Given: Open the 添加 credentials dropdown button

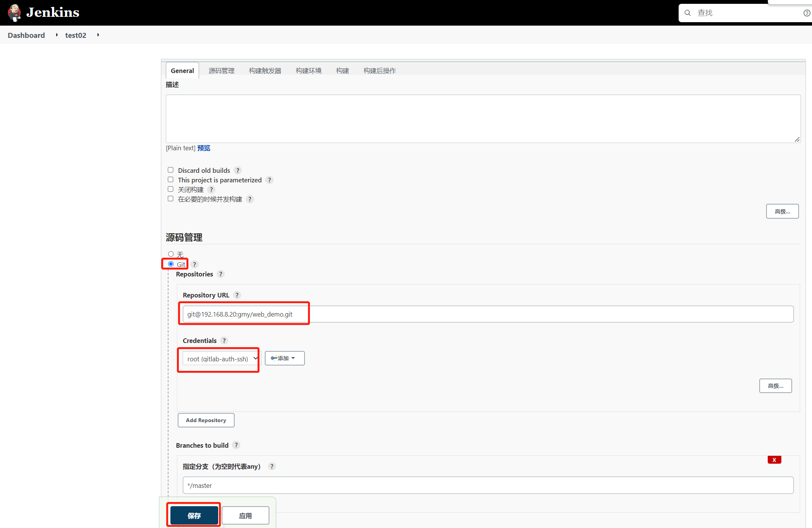Looking at the screenshot, I should (x=285, y=358).
